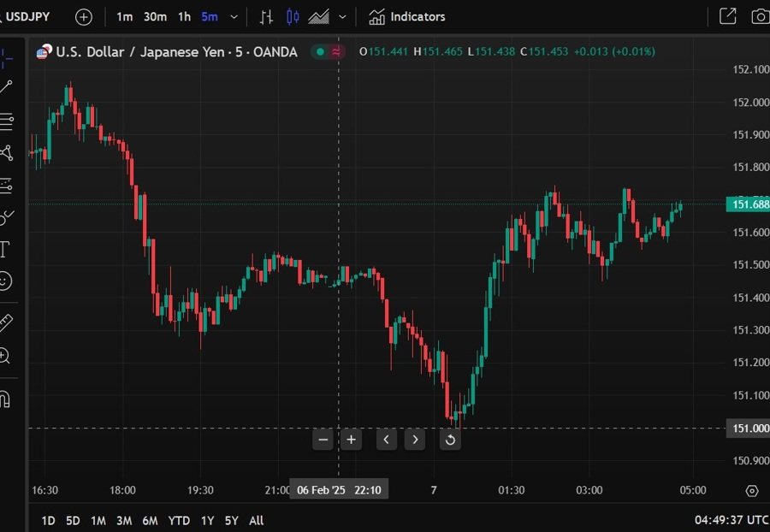Screen dimensions: 770x532
Task: Take a chart snapshot with camera icon
Action: [761, 17]
